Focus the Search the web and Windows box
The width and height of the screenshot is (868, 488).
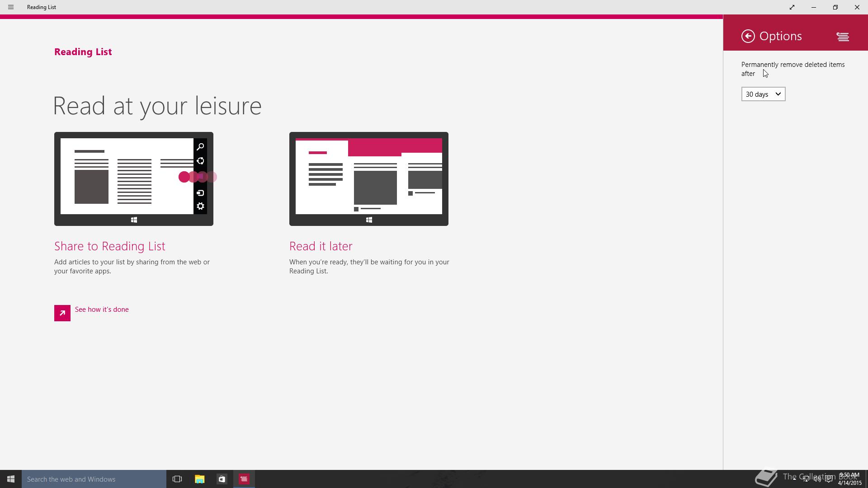[94, 479]
